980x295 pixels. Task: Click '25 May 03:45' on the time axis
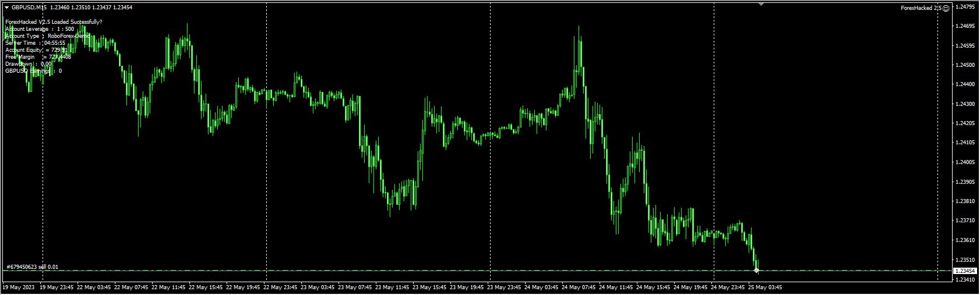pyautogui.click(x=765, y=287)
